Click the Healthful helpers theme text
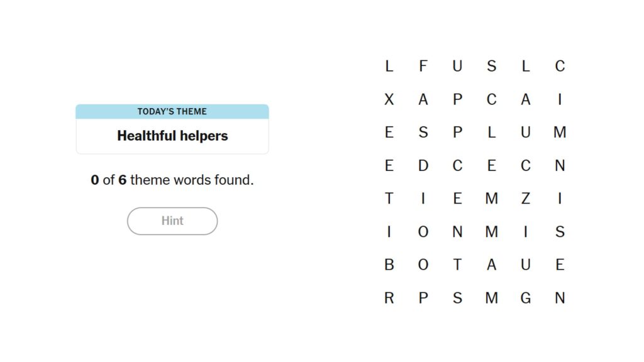The width and height of the screenshot is (644, 362). click(172, 136)
